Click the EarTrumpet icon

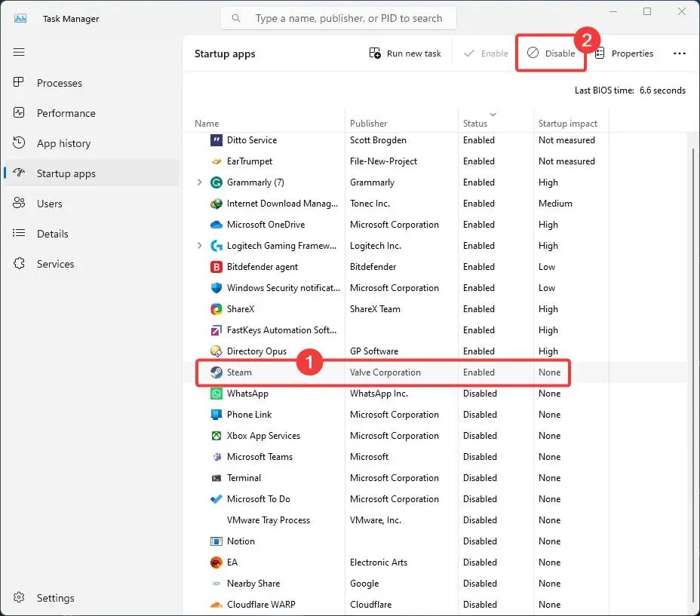coord(216,161)
